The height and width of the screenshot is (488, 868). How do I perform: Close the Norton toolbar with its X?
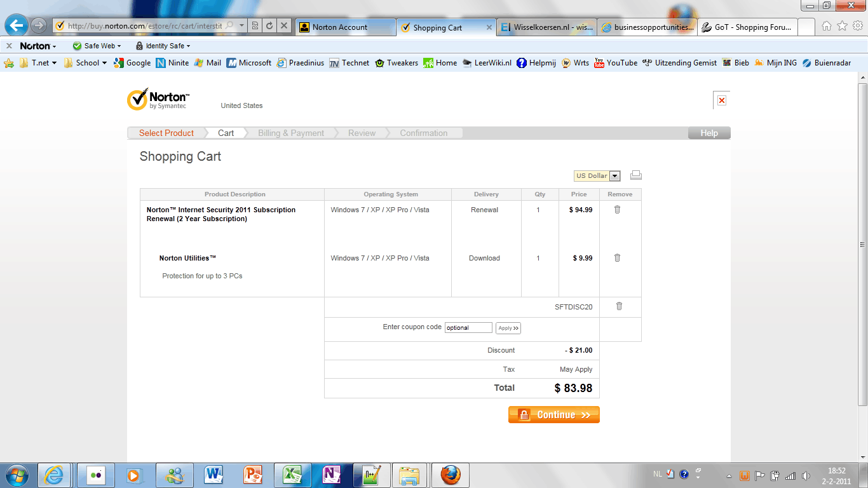click(9, 46)
